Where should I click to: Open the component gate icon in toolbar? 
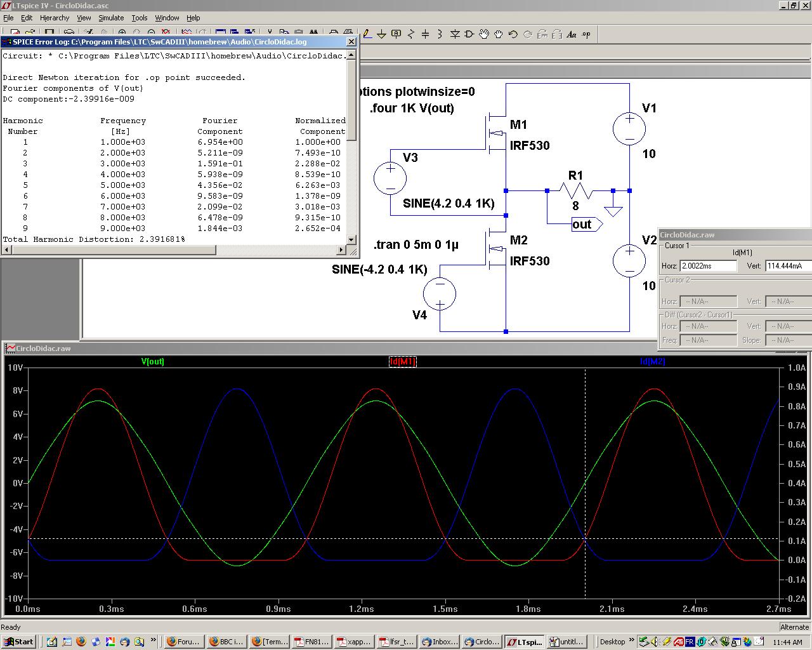click(469, 34)
